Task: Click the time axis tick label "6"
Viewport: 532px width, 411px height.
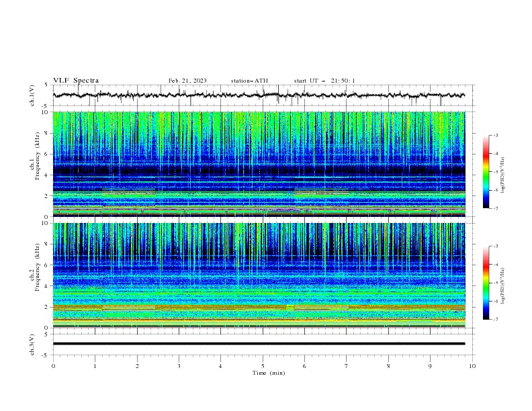Action: tap(304, 366)
